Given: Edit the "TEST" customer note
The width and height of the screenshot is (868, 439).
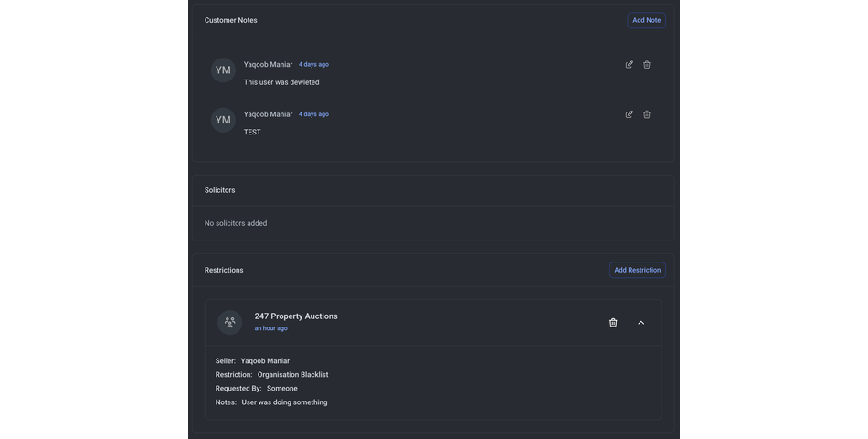Looking at the screenshot, I should pos(629,114).
